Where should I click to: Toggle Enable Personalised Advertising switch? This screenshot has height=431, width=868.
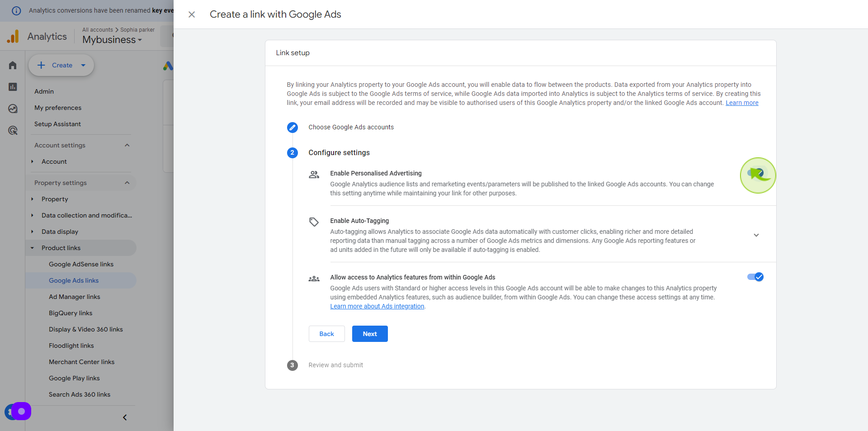click(755, 173)
